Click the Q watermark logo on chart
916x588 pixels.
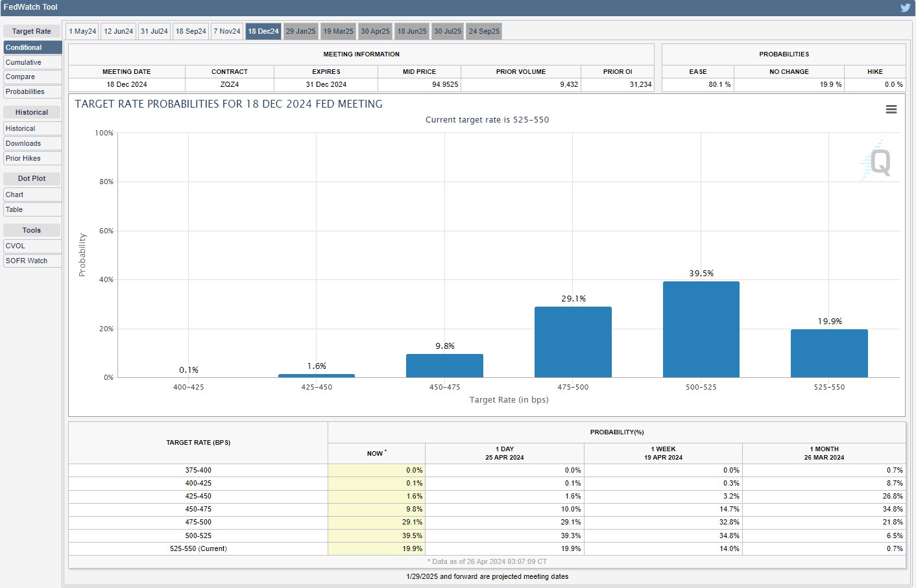[879, 162]
